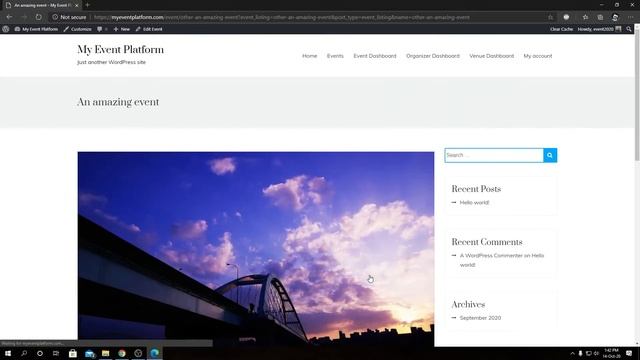The height and width of the screenshot is (360, 640).
Task: Click New in the WordPress admin bar
Action: click(122, 29)
